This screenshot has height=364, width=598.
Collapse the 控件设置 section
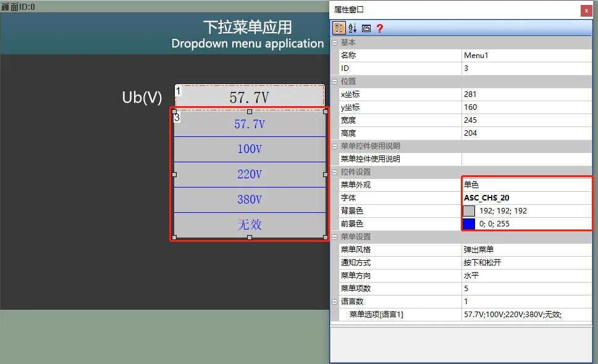pyautogui.click(x=333, y=172)
